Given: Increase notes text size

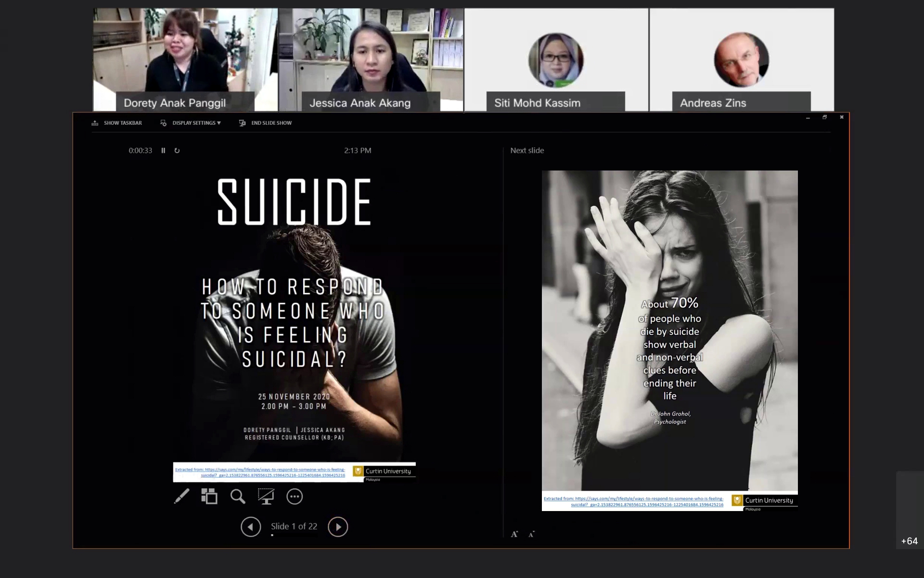Looking at the screenshot, I should [514, 534].
